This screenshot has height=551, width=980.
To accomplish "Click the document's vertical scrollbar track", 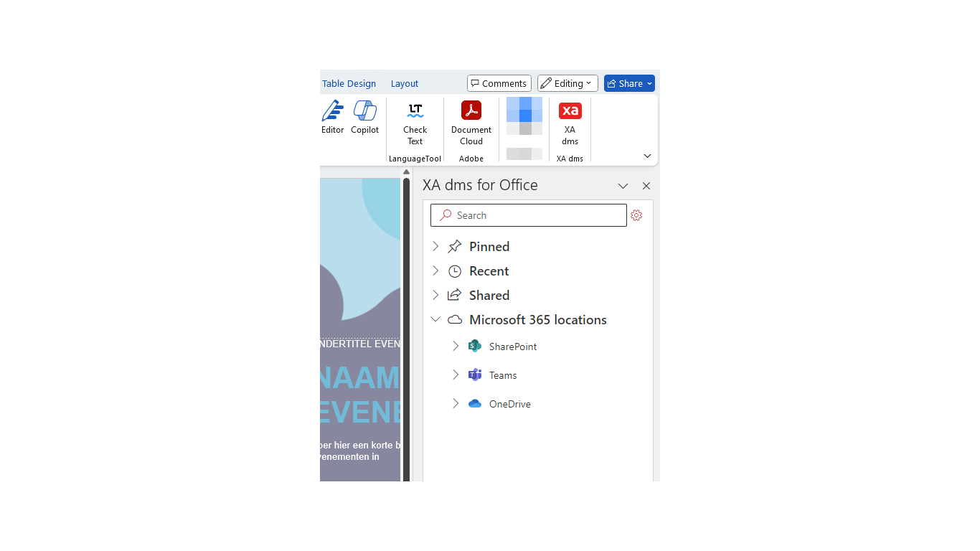I will point(406,329).
